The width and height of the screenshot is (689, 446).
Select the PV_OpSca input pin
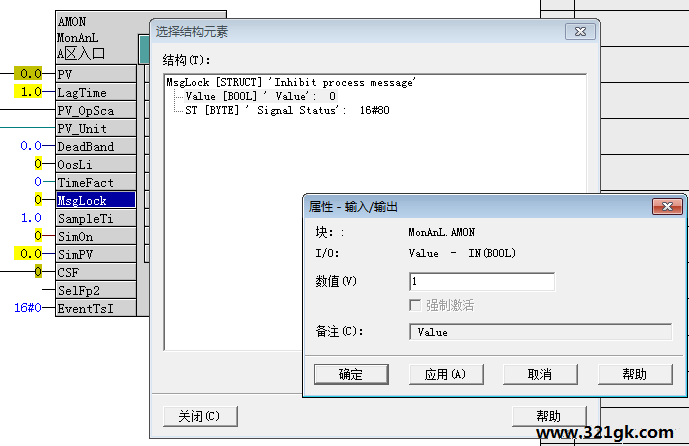[x=96, y=110]
